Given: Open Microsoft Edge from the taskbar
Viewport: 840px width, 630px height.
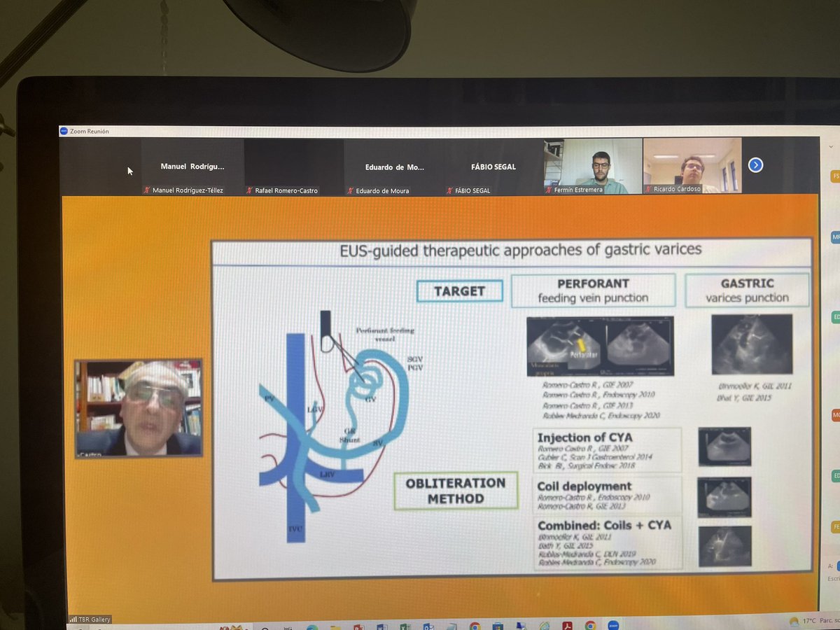Looking at the screenshot, I should 313,626.
